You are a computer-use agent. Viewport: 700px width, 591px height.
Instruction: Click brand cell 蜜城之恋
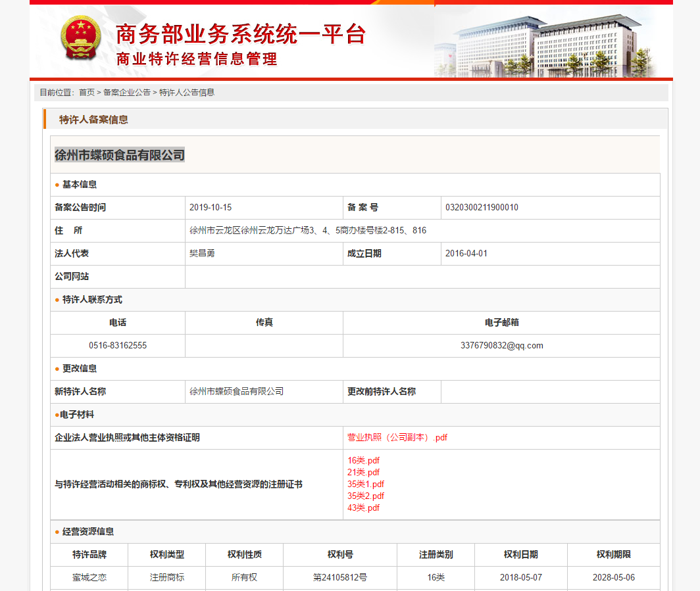[89, 578]
